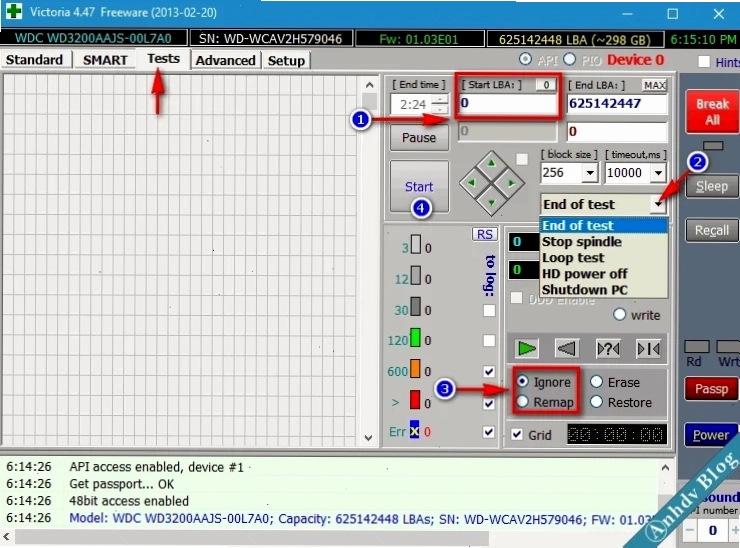This screenshot has height=548, width=740.
Task: Click the Pause button
Action: coord(419,138)
